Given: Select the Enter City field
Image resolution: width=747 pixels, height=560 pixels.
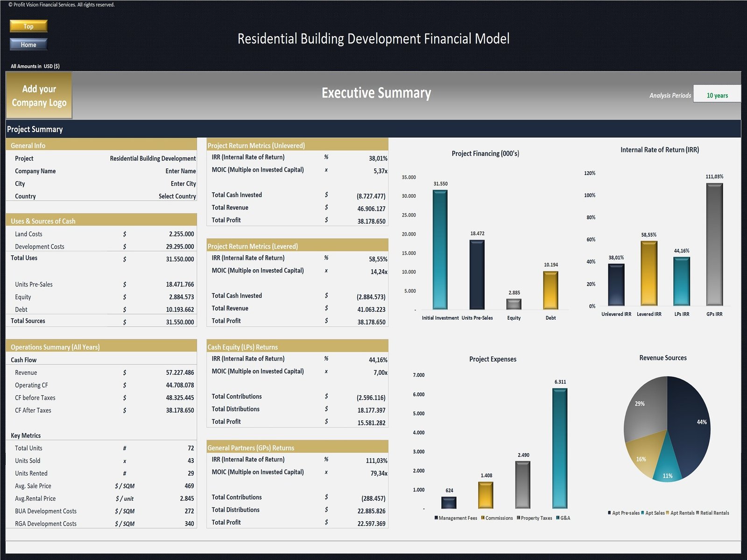Looking at the screenshot, I should coord(183,184).
